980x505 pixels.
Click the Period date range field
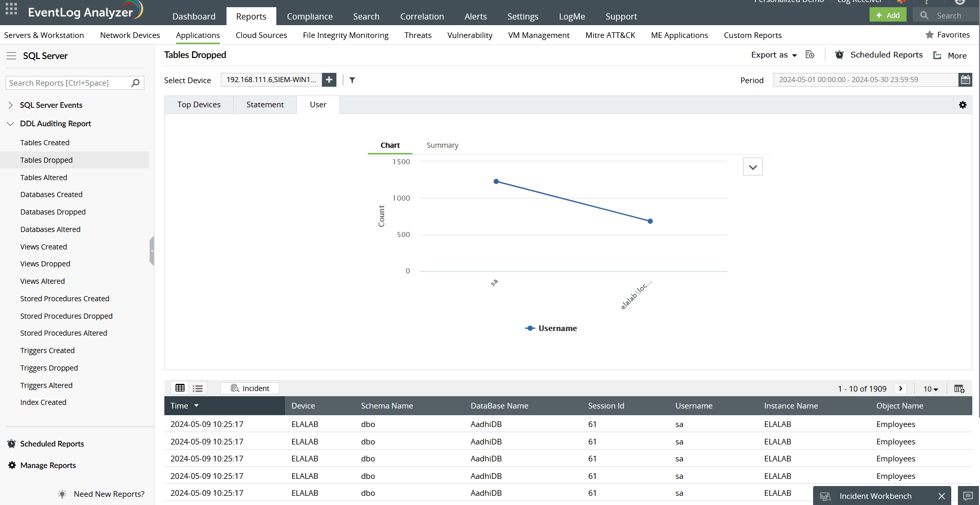866,80
